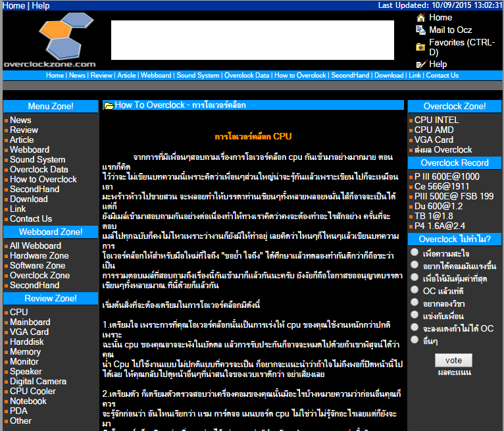504x431 pixels.
Task: Click Favorites (CTRL-D) link
Action: [462, 47]
